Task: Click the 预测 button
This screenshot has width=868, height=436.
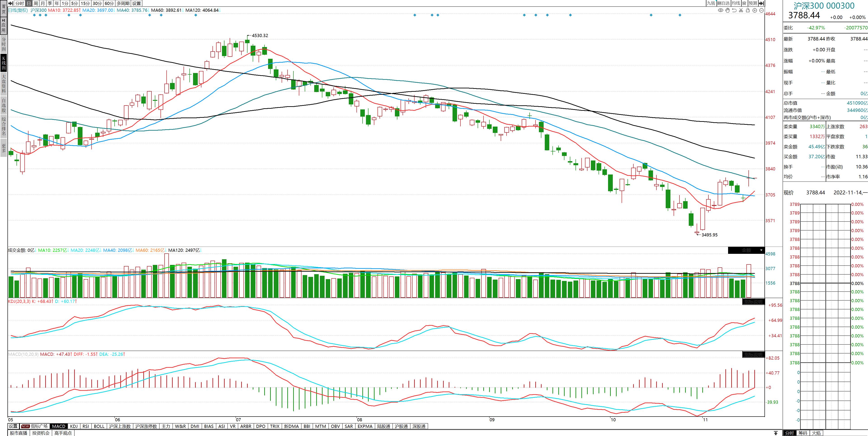Action: (753, 3)
